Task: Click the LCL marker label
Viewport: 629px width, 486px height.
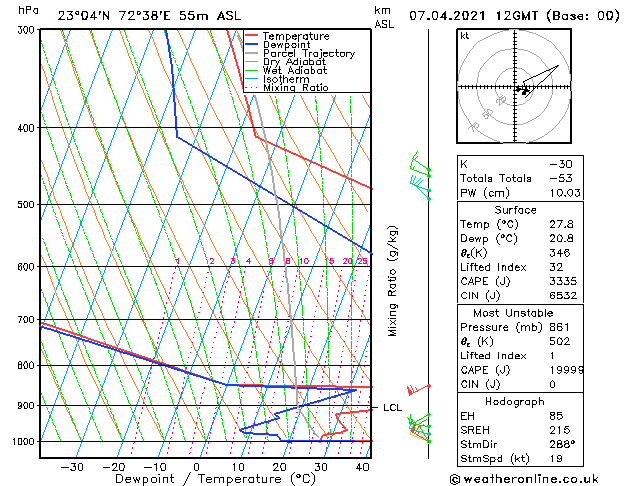Action: coord(392,408)
